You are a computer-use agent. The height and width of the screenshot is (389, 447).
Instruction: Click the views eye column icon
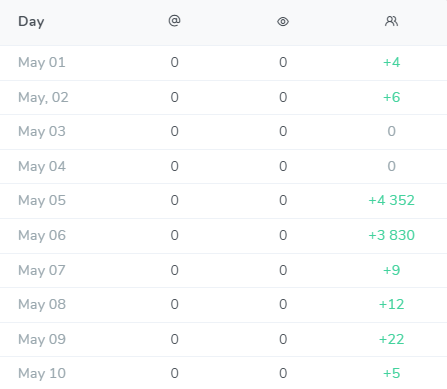click(283, 22)
